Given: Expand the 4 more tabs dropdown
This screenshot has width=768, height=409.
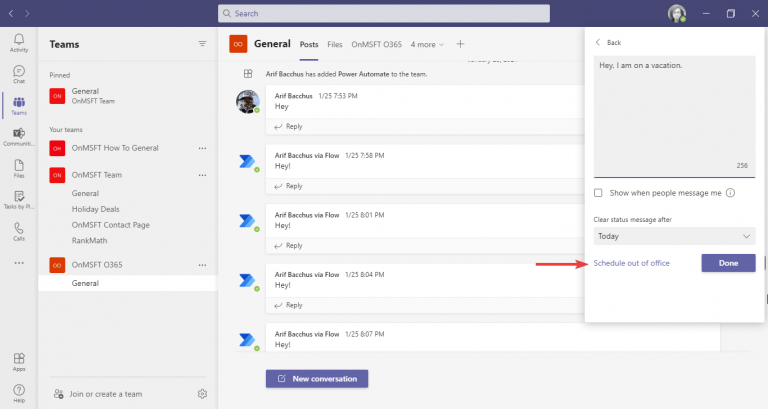Looking at the screenshot, I should tap(429, 44).
